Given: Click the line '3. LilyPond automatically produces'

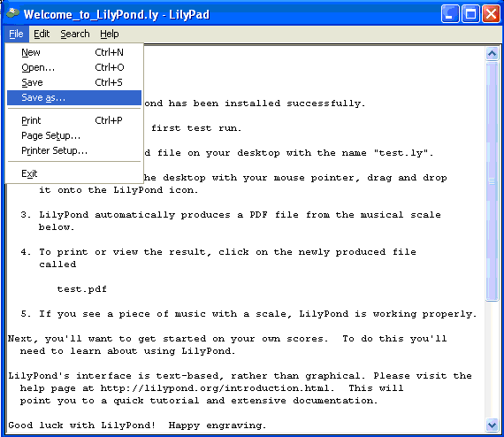Looking at the screenshot, I should (231, 215).
